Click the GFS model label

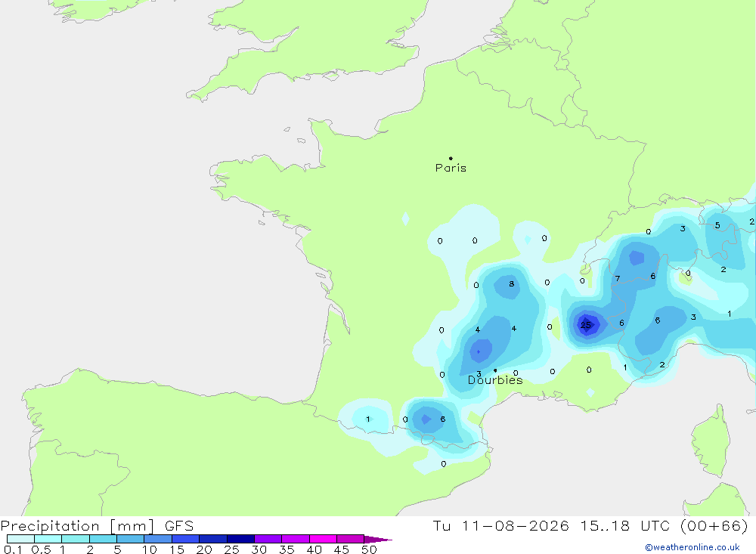(x=179, y=526)
